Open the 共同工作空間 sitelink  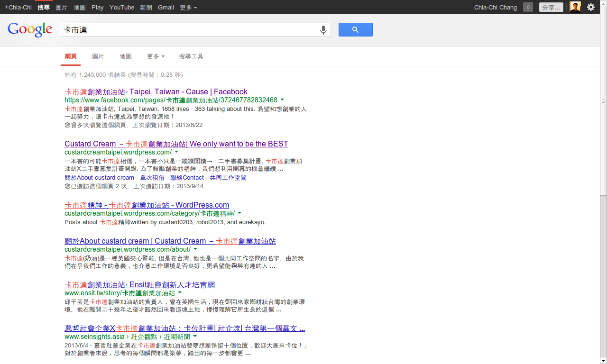228,178
